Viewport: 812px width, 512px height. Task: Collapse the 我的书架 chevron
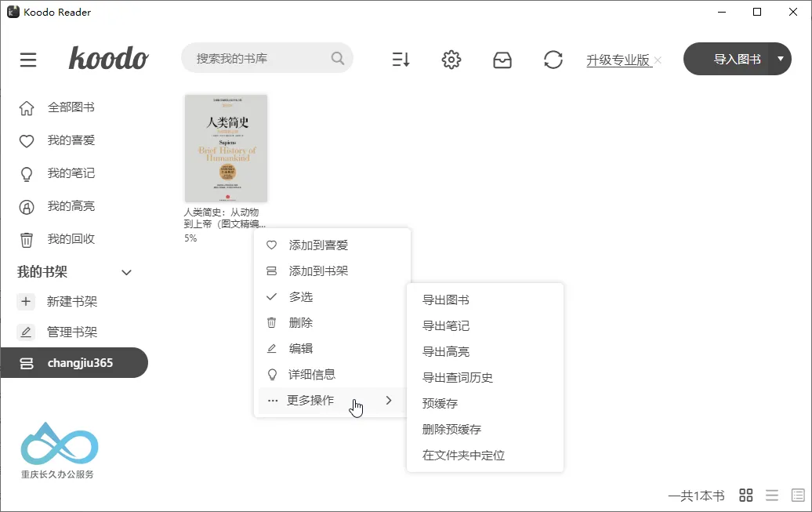(126, 273)
